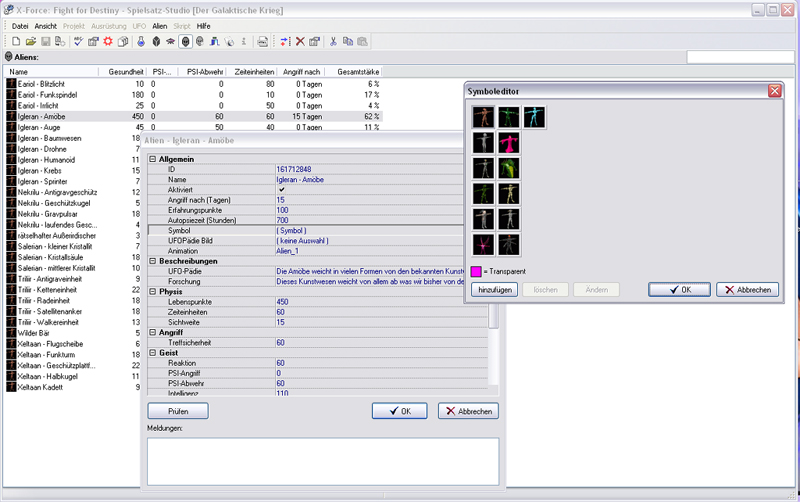This screenshot has height=502, width=800.
Task: Select Wilder Bär in alien list
Action: (33, 333)
